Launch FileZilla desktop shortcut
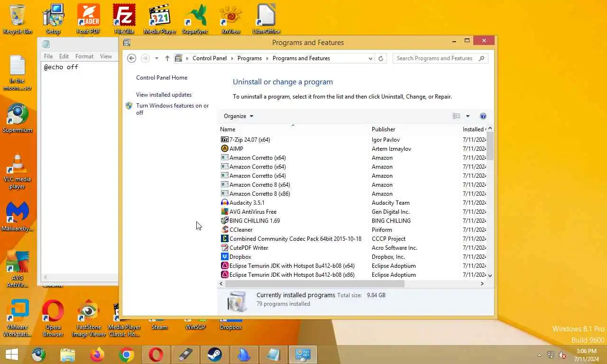Screen dimensions: 607x364 pyautogui.click(x=124, y=19)
